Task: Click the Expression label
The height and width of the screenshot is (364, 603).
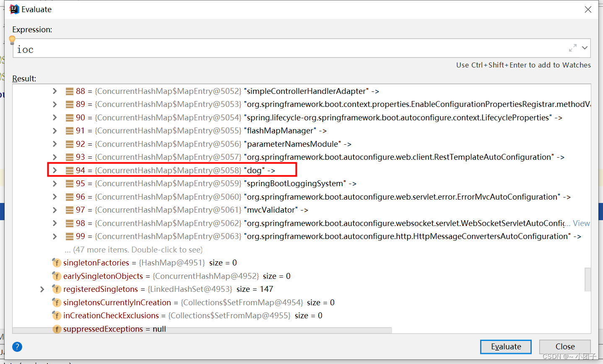Action: click(32, 29)
